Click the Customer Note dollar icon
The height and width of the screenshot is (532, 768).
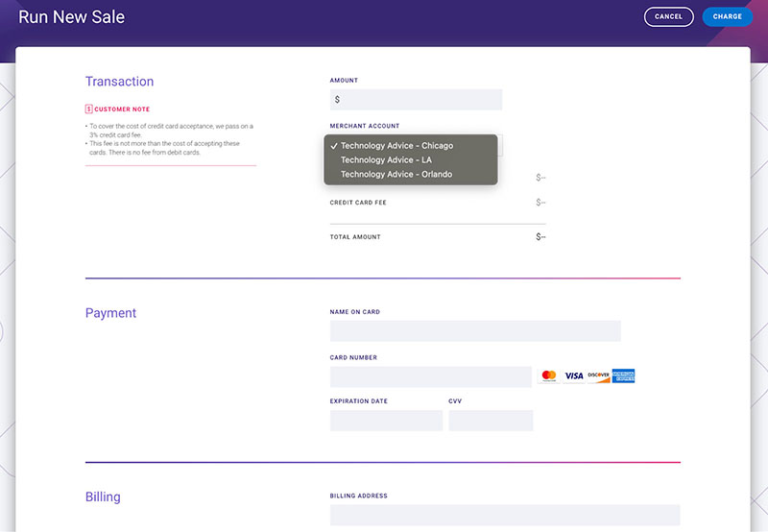(x=89, y=109)
